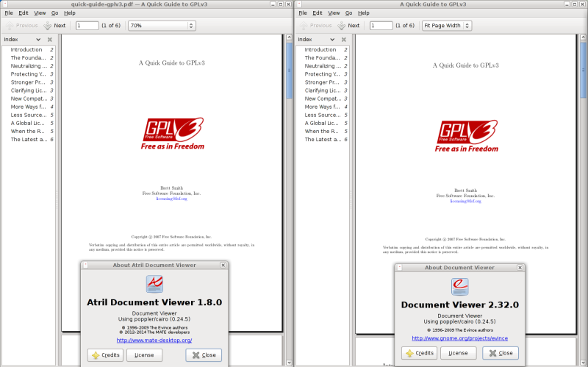588x367 pixels.
Task: Click Credits button in About Atril dialog
Action: [x=105, y=355]
